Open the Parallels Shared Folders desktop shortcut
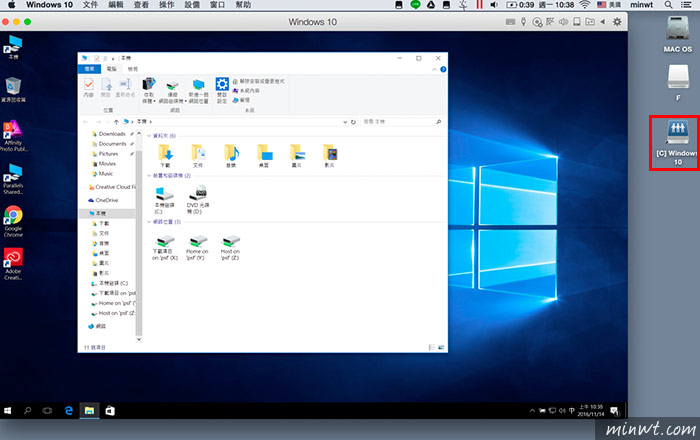Screen dimensions: 700x440 click(13, 178)
